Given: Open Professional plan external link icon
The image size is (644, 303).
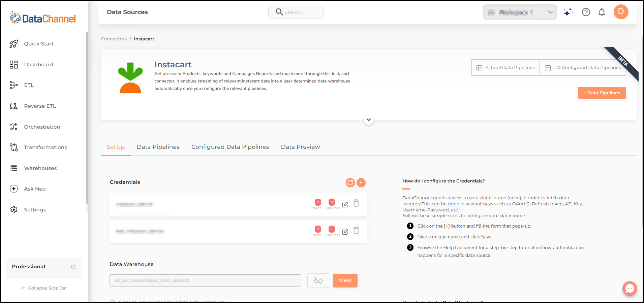Looking at the screenshot, I should 73,267.
